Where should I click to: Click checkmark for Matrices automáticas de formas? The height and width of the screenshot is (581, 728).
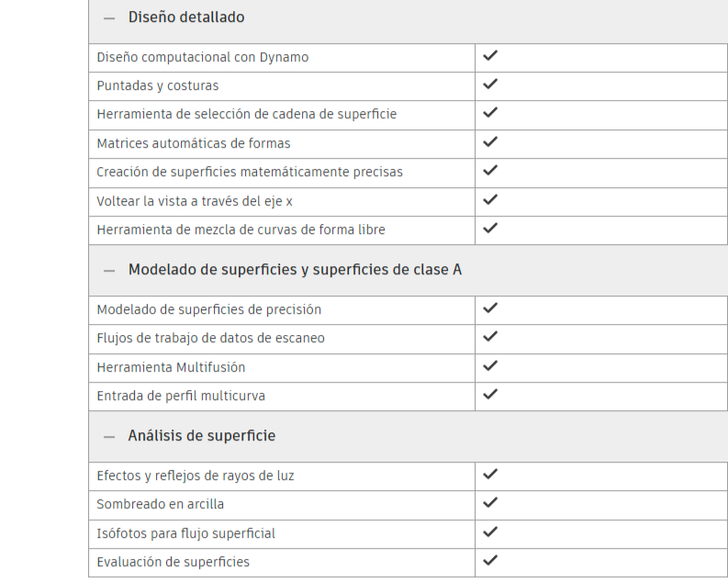pos(490,142)
